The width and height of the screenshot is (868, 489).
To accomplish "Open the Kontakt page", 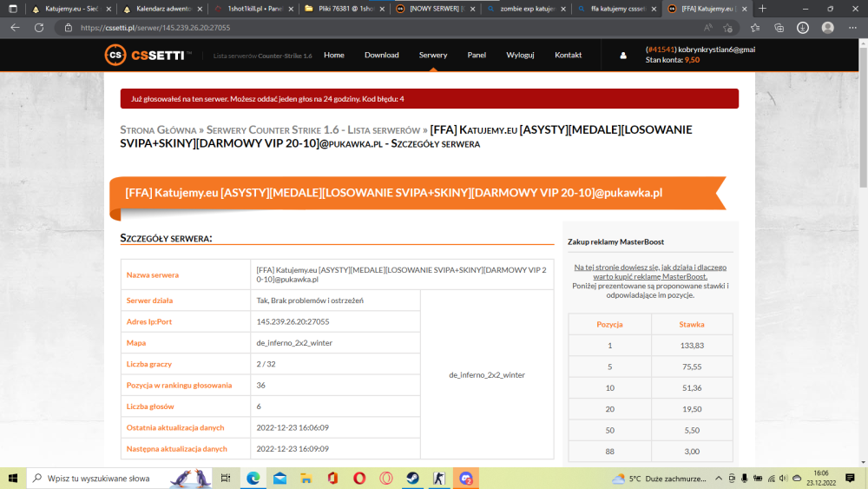I will point(568,55).
